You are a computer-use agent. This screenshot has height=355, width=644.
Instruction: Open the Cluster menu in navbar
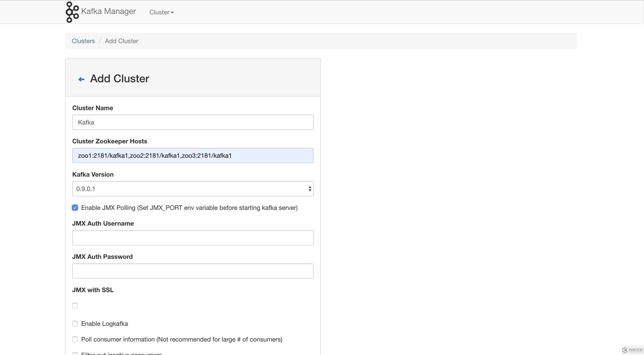162,12
